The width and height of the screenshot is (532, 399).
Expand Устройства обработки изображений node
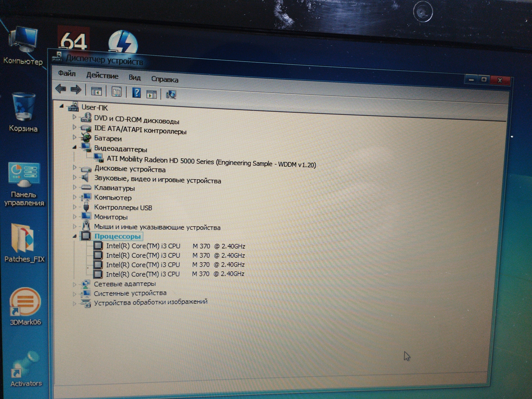[x=74, y=304]
